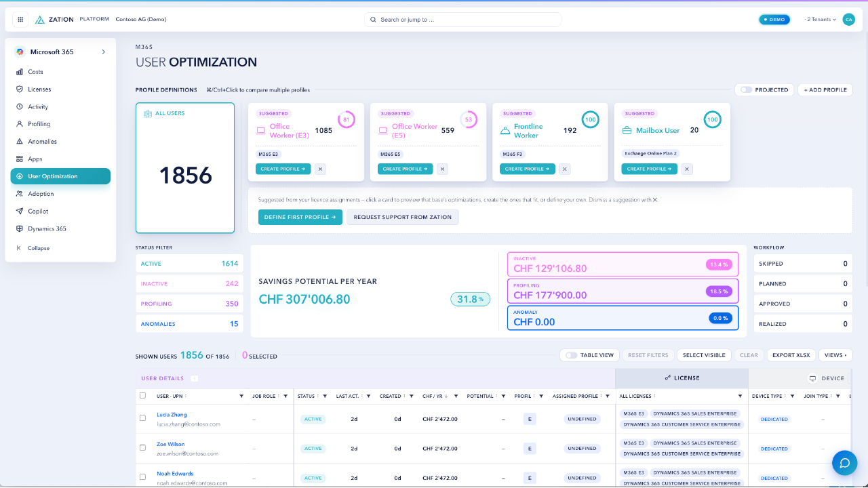Click the Frontline Worker 100 score ring
Screen dimensions: 868x488
pos(590,120)
